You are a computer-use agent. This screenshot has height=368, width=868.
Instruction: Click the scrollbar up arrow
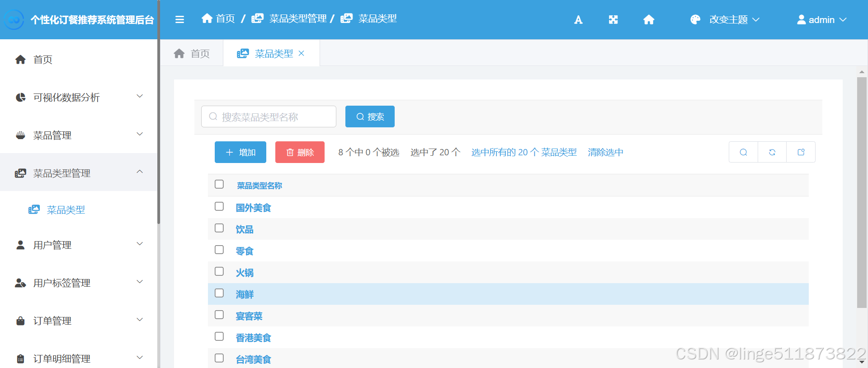[862, 72]
